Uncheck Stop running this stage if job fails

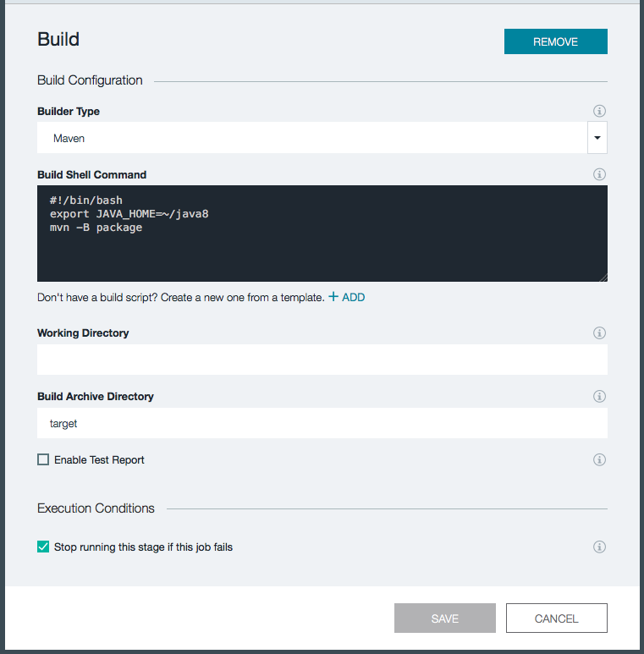[43, 547]
